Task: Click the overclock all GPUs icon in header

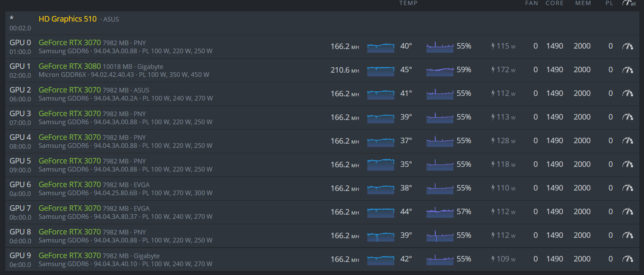Action: 628,3
